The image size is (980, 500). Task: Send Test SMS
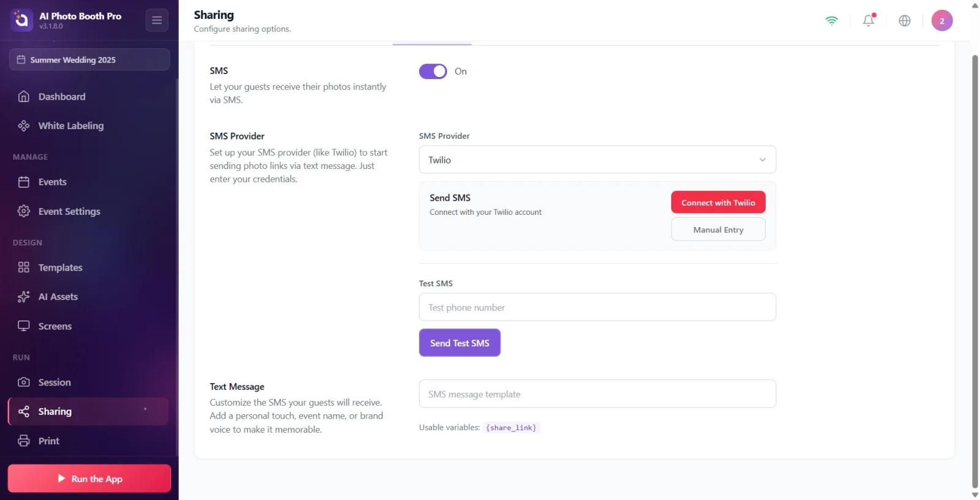(x=459, y=343)
